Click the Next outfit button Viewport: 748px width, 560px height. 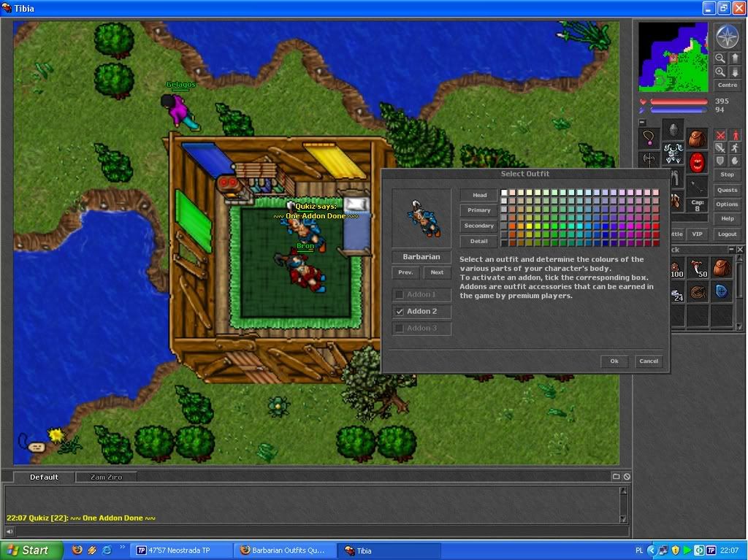coord(437,272)
